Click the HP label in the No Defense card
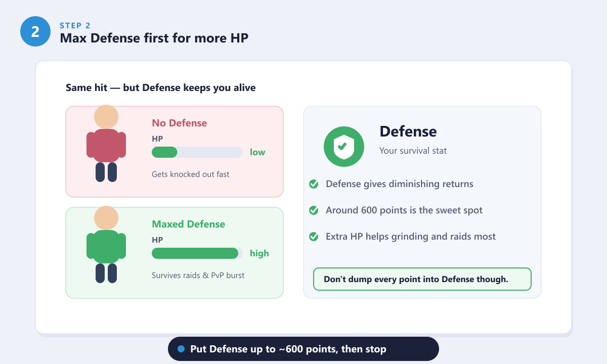 [157, 139]
